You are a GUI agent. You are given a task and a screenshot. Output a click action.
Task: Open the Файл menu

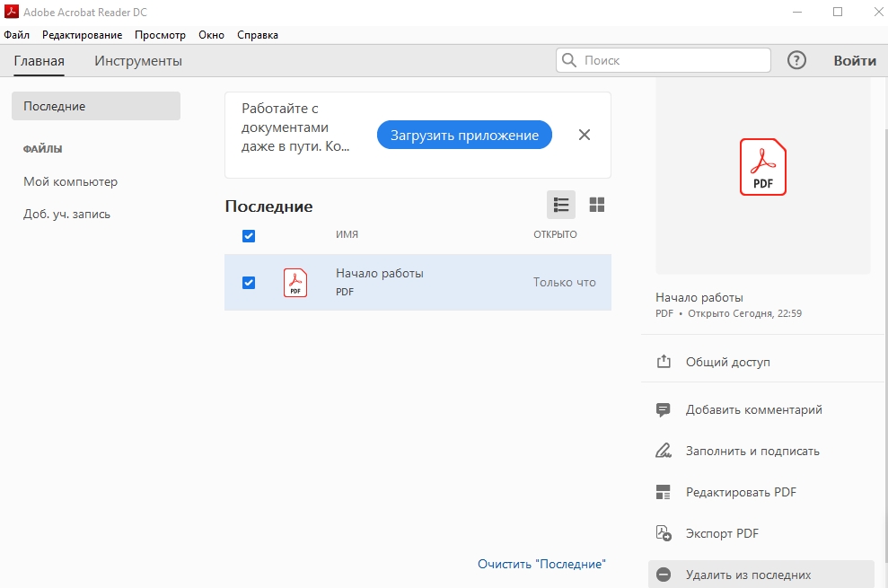16,35
